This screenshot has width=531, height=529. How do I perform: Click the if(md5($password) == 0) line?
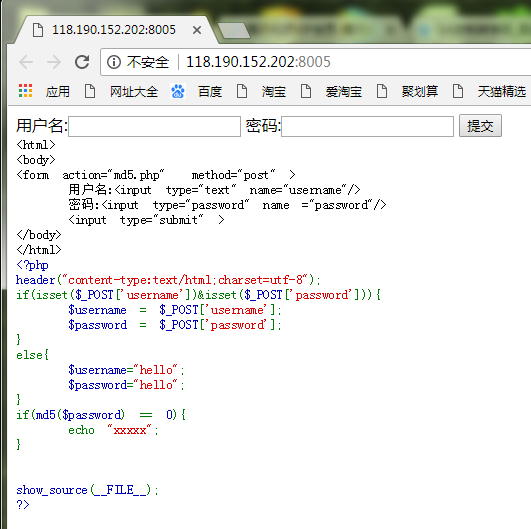pyautogui.click(x=101, y=415)
